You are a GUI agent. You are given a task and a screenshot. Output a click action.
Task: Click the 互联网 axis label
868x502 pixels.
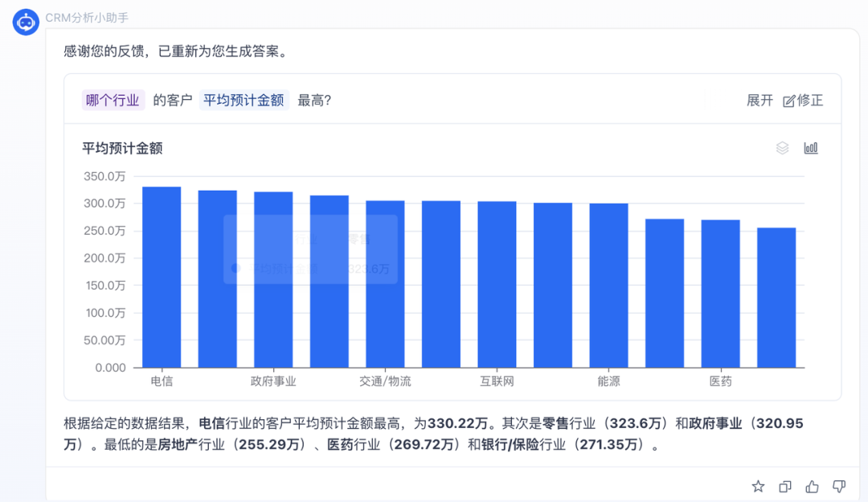[x=497, y=381]
